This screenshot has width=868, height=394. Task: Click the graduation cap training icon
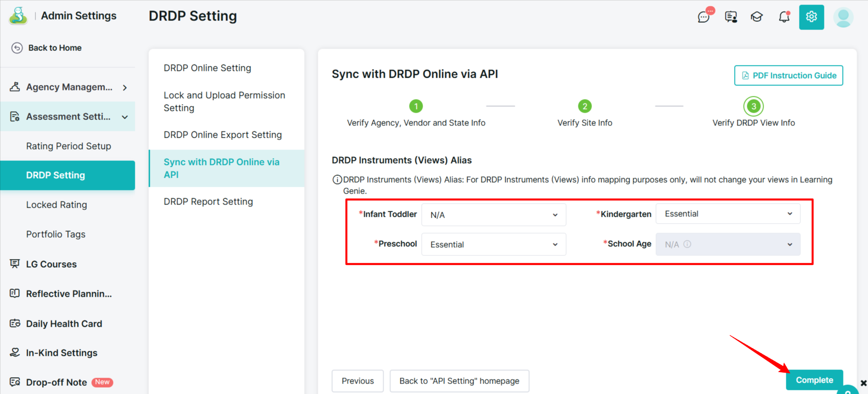[x=757, y=17]
